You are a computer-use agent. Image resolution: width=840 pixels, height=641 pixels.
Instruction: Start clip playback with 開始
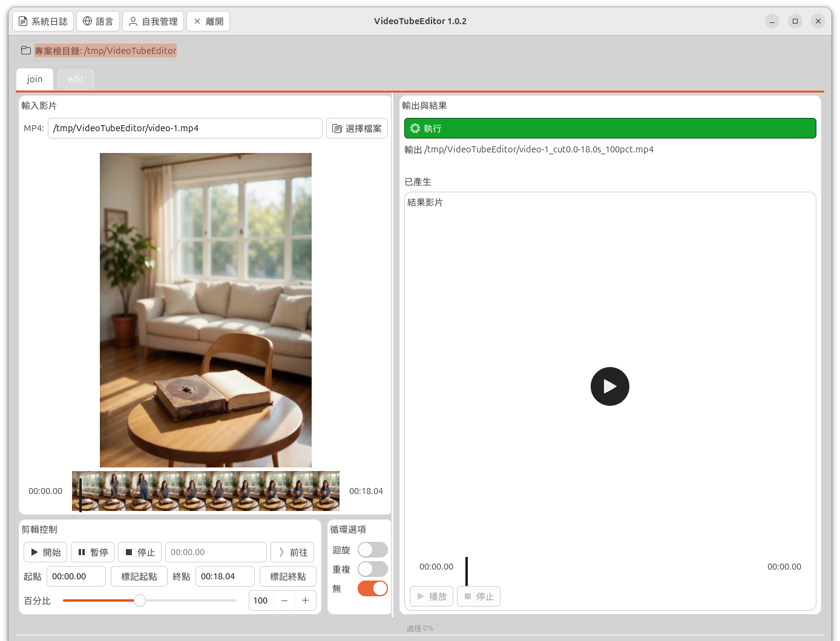[45, 552]
